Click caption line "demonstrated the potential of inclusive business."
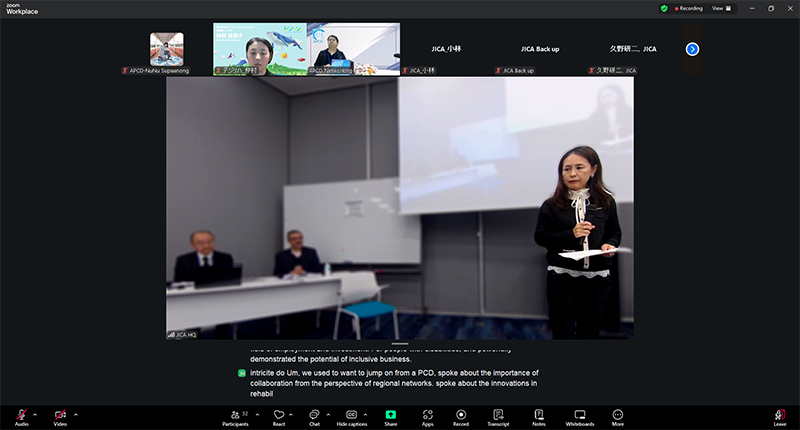This screenshot has height=430, width=800. 330,359
